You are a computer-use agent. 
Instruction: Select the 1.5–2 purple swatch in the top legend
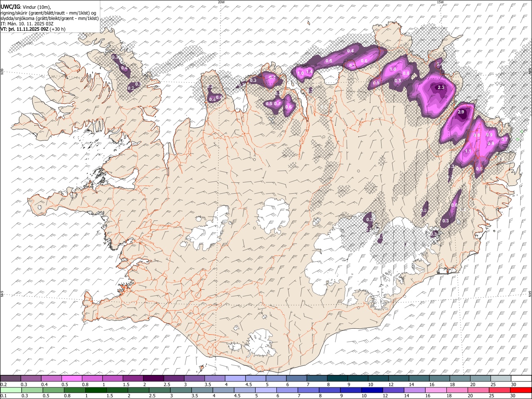pos(133,379)
